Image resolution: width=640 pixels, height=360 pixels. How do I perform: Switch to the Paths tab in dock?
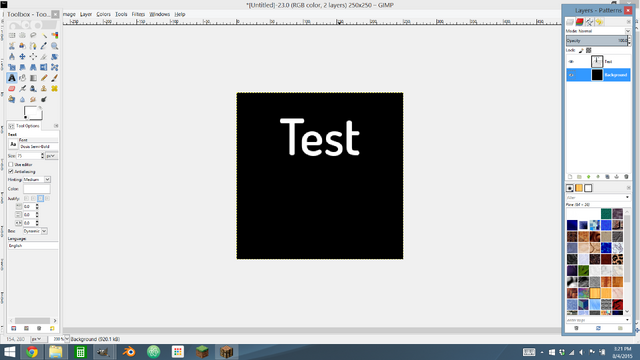(589, 22)
